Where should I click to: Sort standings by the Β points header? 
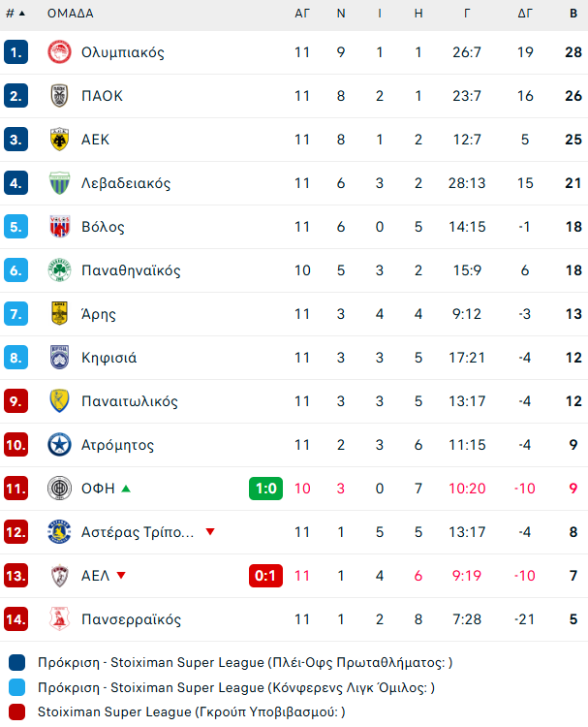tap(573, 14)
